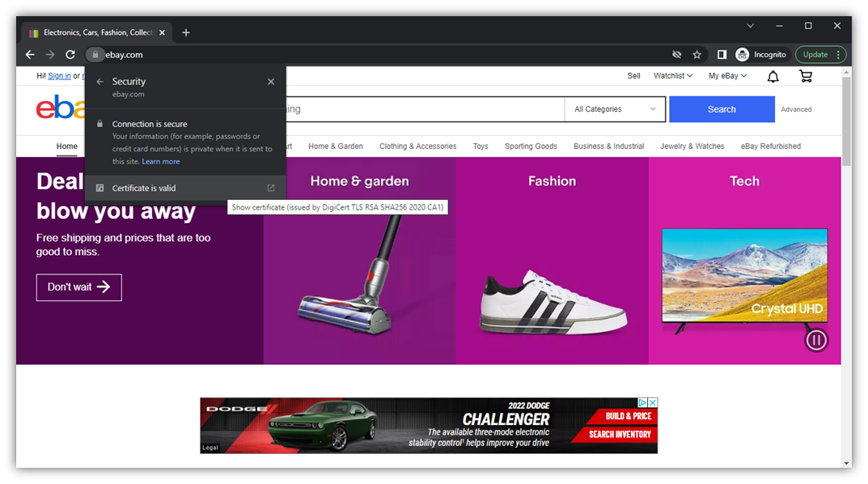Open the notifications bell
Viewport: 868px width, 484px height.
[x=773, y=76]
